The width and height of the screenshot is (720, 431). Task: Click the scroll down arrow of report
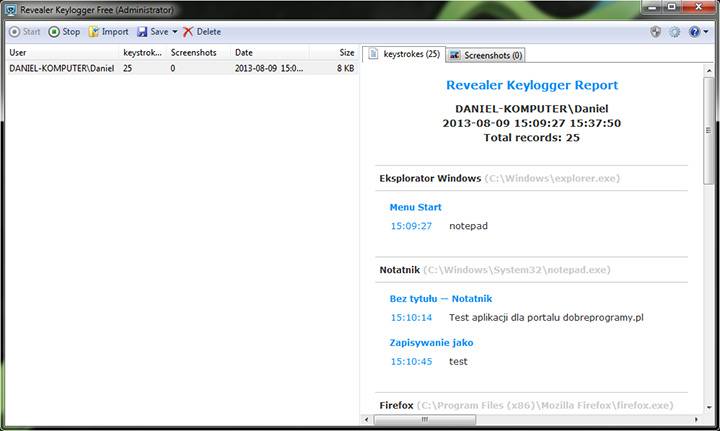point(709,407)
